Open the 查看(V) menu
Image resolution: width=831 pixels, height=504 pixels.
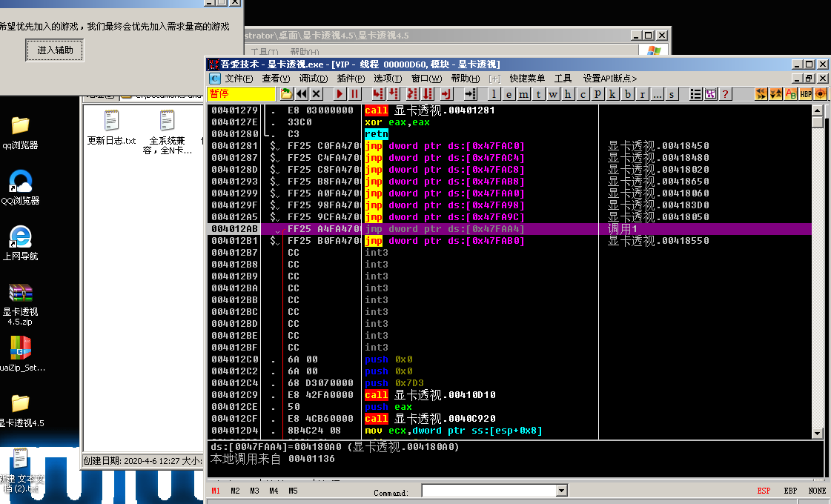[276, 79]
